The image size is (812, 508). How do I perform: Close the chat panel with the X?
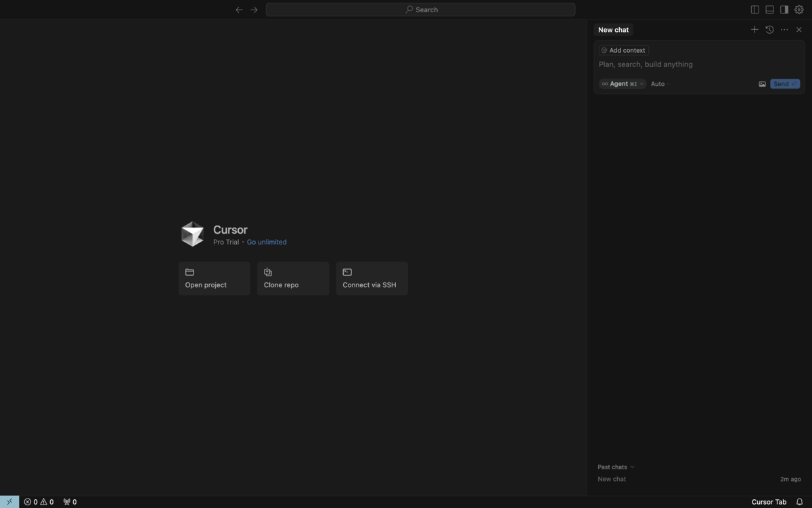pyautogui.click(x=799, y=29)
